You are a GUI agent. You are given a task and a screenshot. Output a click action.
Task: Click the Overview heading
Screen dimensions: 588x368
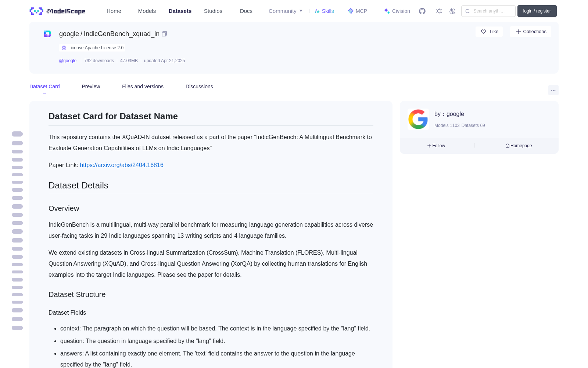pos(64,208)
